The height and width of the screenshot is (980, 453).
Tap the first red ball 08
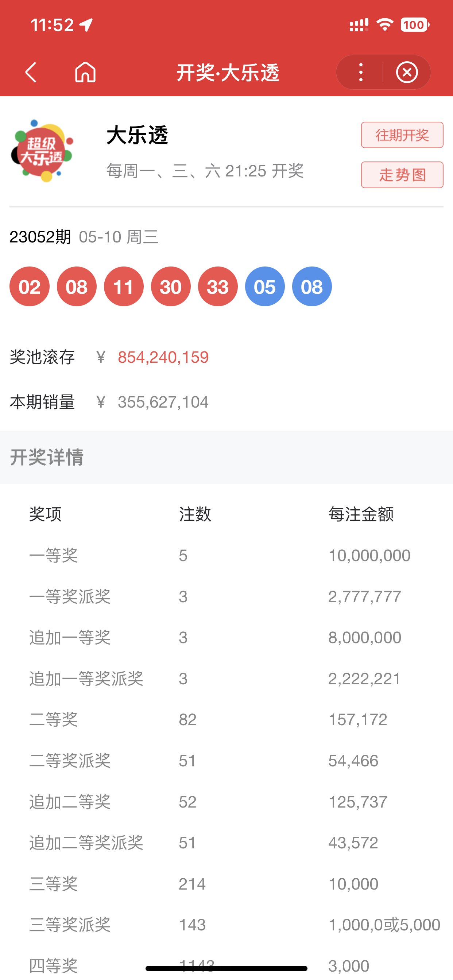click(77, 287)
